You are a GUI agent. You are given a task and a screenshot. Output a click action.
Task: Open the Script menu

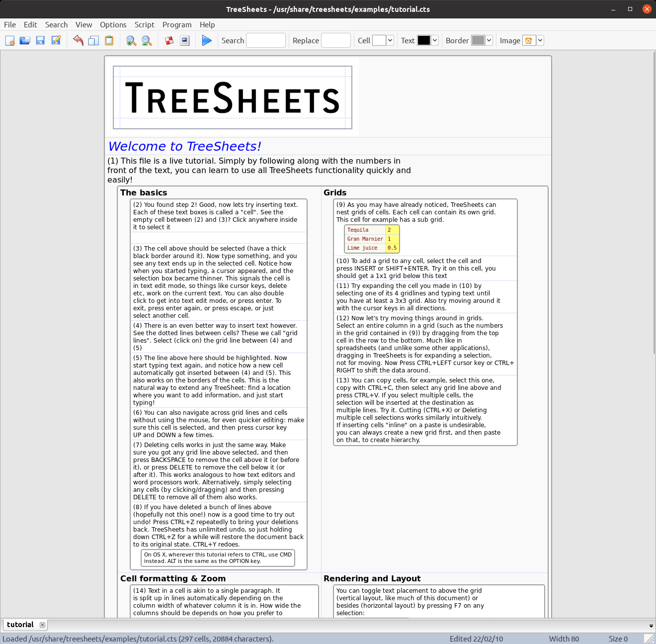[x=144, y=24]
